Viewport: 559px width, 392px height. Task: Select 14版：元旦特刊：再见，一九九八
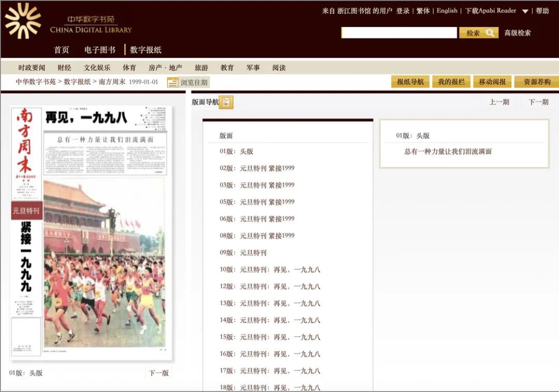[x=270, y=320]
